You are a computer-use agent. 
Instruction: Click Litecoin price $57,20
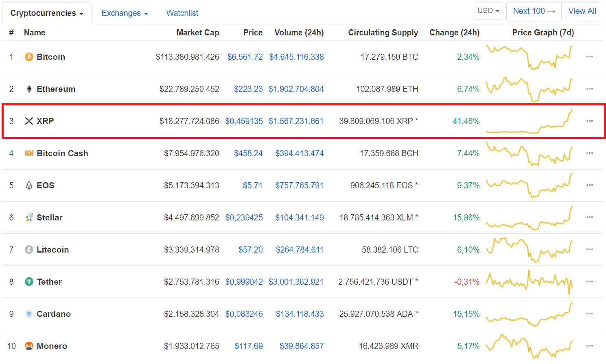[x=251, y=250]
